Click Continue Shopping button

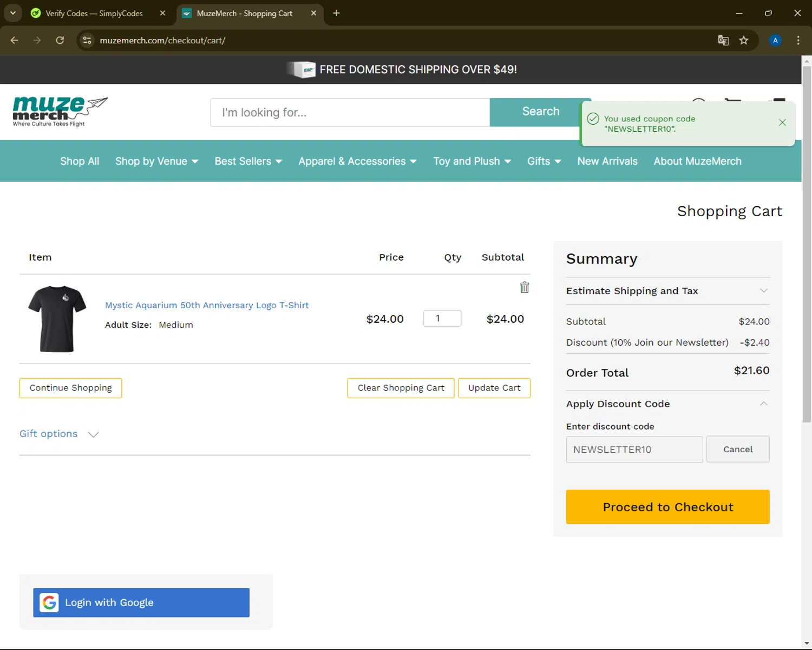(71, 388)
